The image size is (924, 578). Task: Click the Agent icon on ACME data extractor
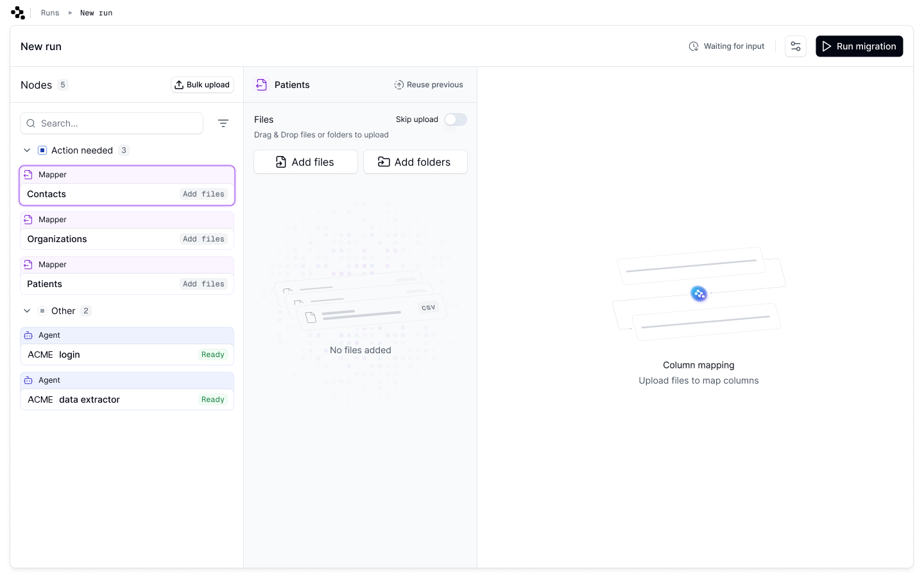pos(28,380)
